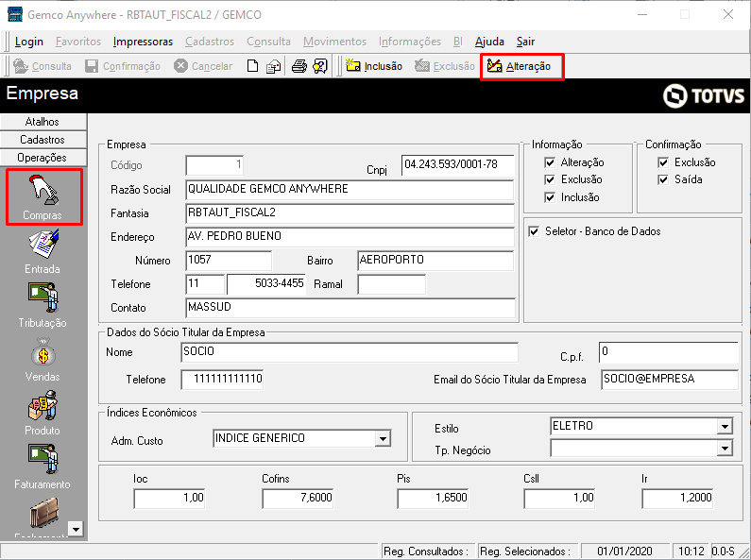
Task: Click the C.p.f. field
Action: (668, 352)
